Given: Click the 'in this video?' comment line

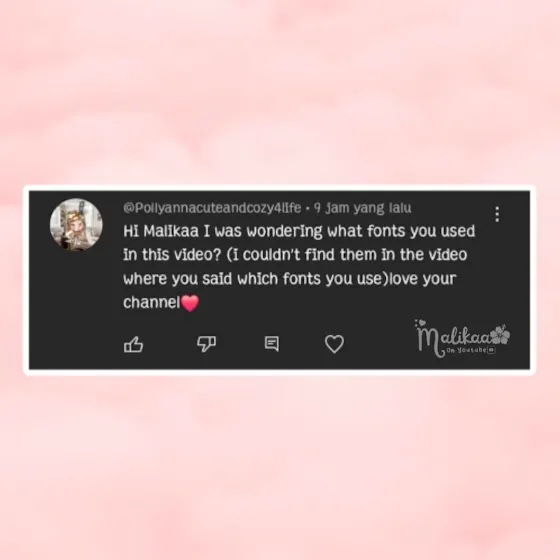Looking at the screenshot, I should point(295,255).
